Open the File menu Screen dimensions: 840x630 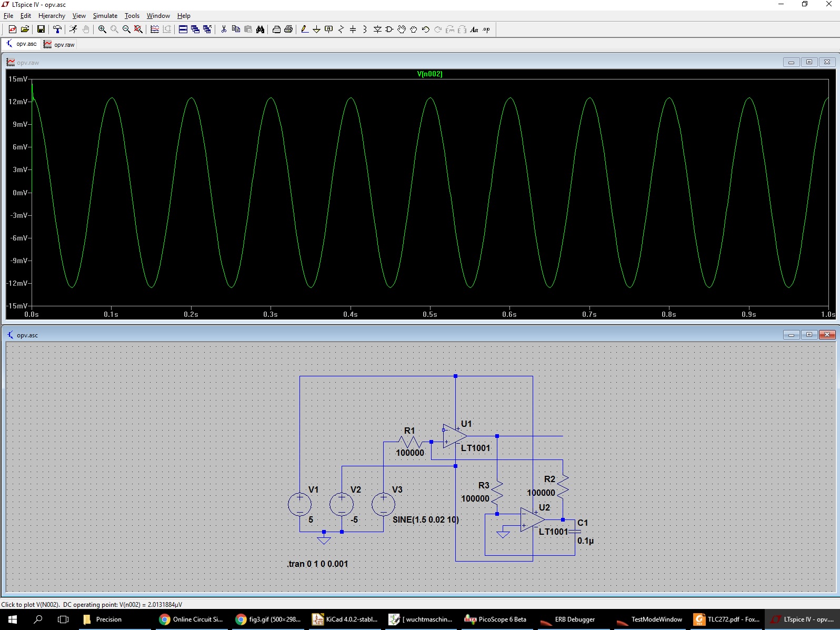tap(8, 16)
